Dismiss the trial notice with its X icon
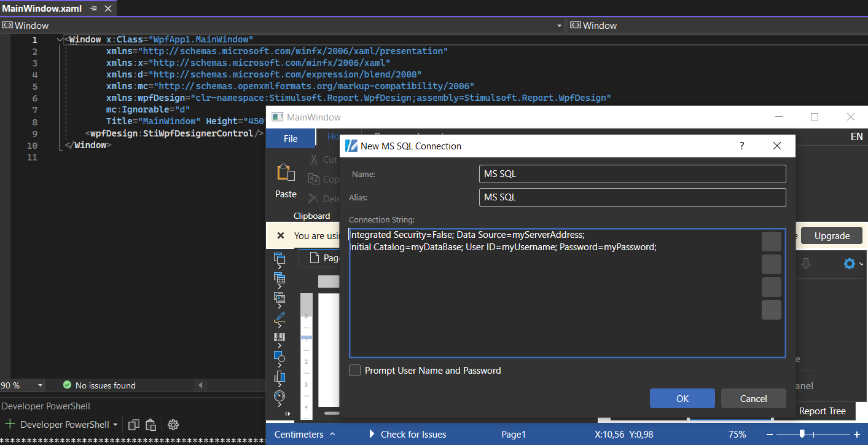The width and height of the screenshot is (868, 445). coord(281,235)
